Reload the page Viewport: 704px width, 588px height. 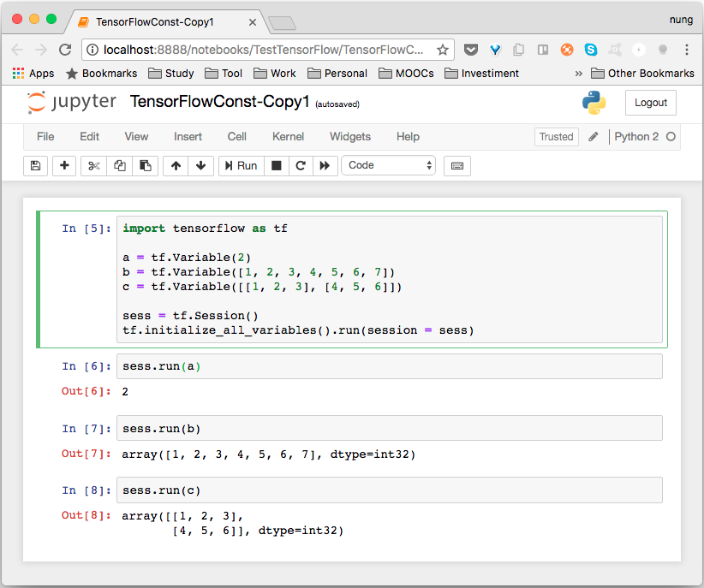(x=66, y=50)
